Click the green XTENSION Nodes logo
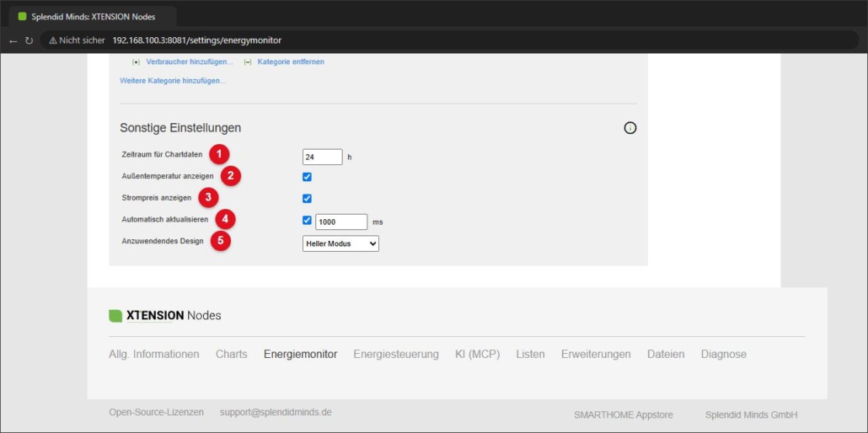The height and width of the screenshot is (433, 868). pos(165,316)
